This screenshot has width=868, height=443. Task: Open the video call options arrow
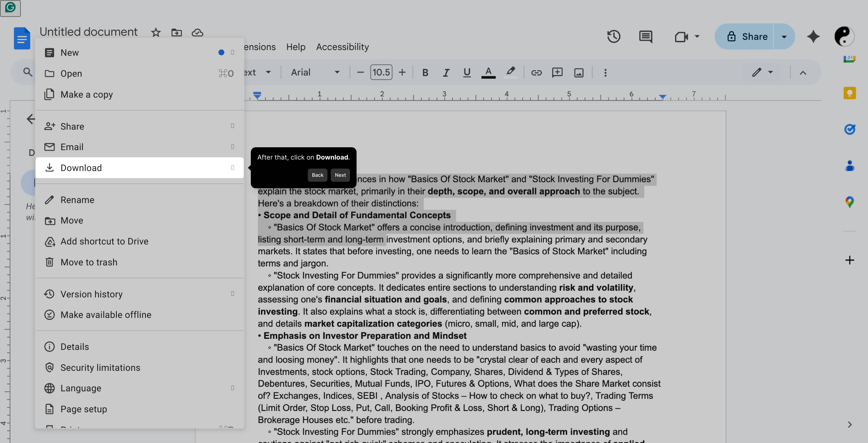pyautogui.click(x=697, y=37)
